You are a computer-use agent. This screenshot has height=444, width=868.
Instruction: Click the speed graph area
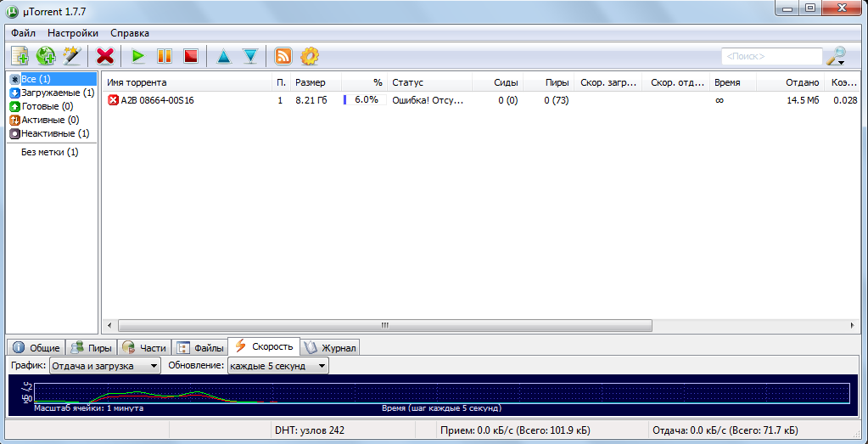pos(434,394)
